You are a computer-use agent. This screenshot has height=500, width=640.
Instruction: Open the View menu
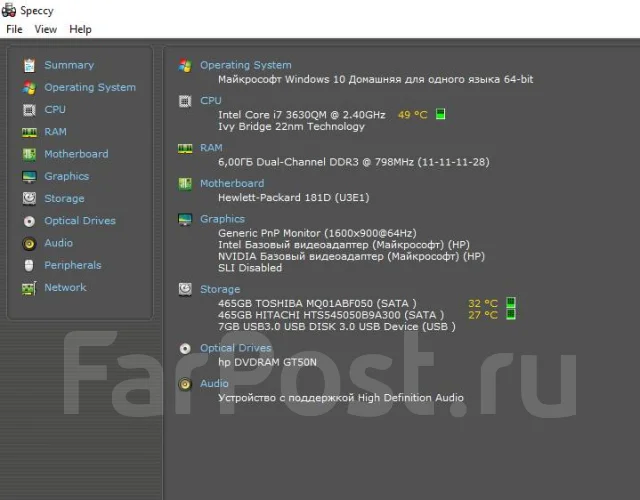[45, 29]
